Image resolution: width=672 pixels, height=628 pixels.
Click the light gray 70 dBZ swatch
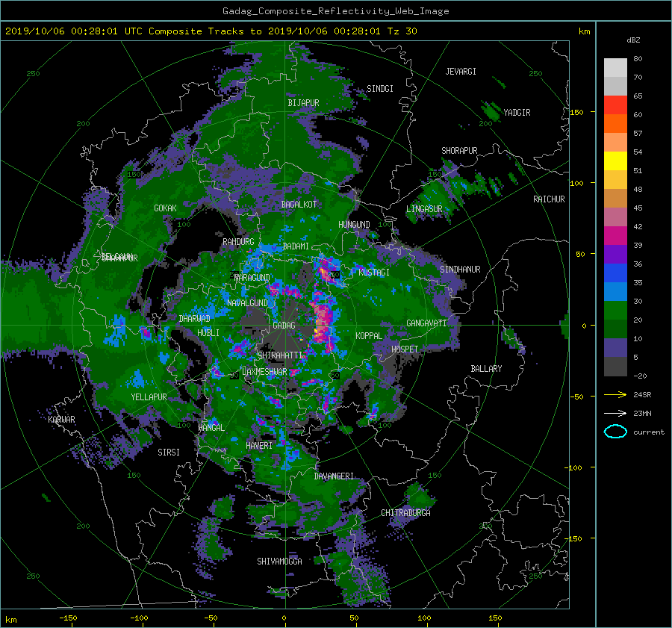point(615,68)
